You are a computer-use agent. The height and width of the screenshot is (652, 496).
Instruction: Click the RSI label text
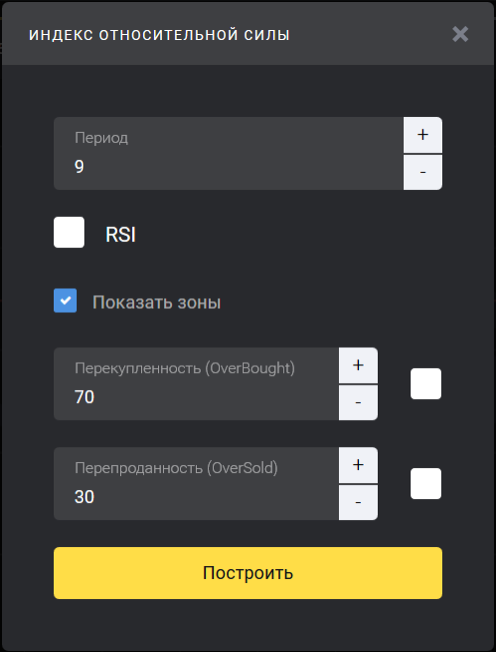121,235
